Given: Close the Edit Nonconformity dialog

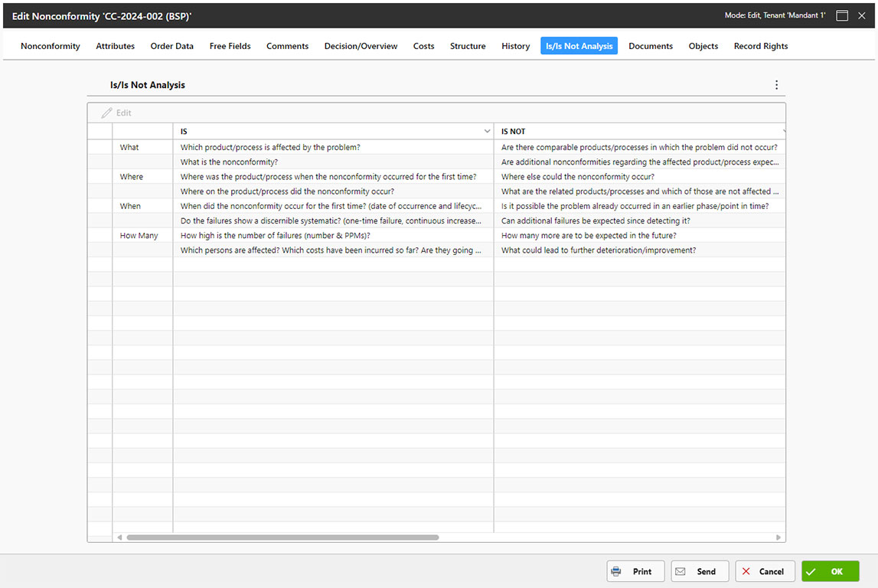Looking at the screenshot, I should pyautogui.click(x=862, y=15).
